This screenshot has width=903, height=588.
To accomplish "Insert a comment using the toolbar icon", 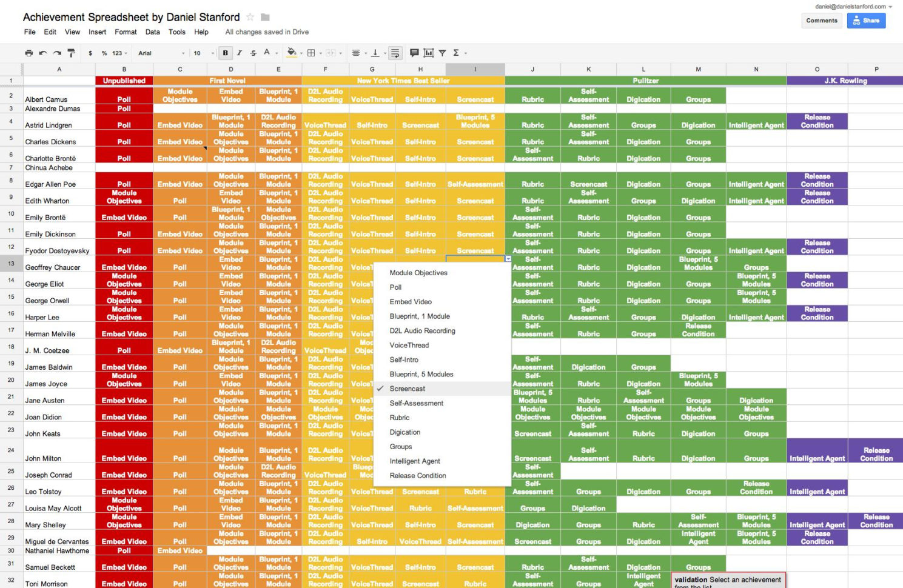I will coord(415,53).
